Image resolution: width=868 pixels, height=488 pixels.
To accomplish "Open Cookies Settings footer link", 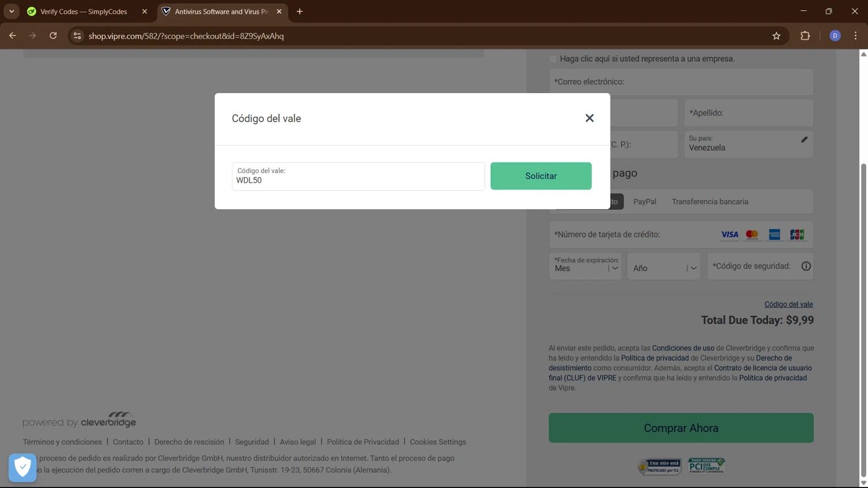I will click(x=438, y=442).
